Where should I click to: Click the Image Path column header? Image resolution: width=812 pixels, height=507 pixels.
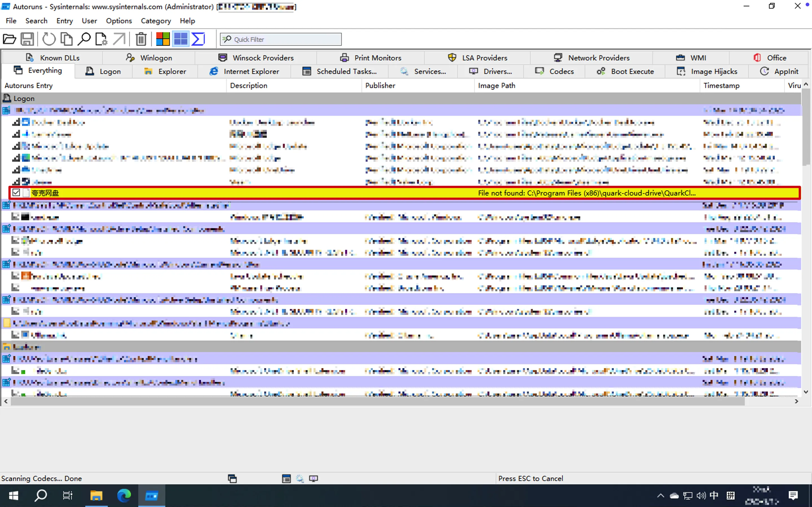pyautogui.click(x=496, y=86)
